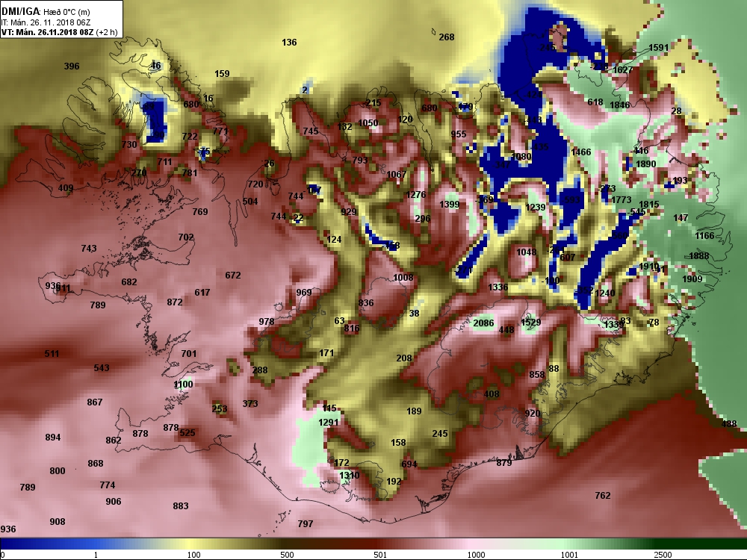Image resolution: width=747 pixels, height=560 pixels.
Task: Click the value "694" on the map
Action: 409,464
